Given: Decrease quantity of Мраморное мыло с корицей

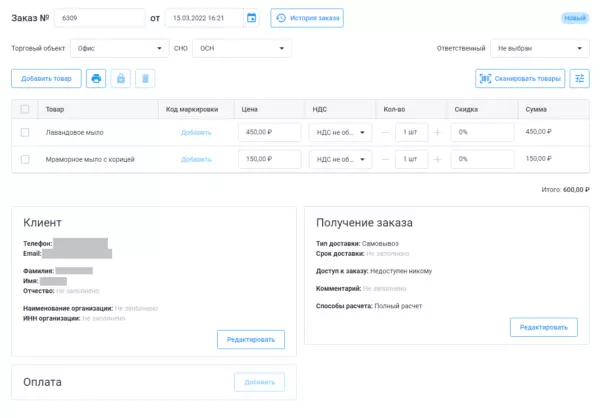Looking at the screenshot, I should [x=387, y=159].
